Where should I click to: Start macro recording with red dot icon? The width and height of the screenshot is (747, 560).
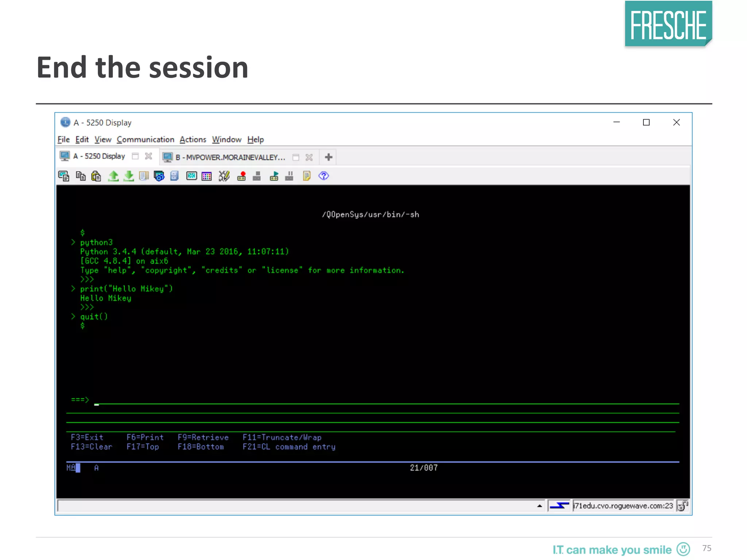tap(241, 176)
